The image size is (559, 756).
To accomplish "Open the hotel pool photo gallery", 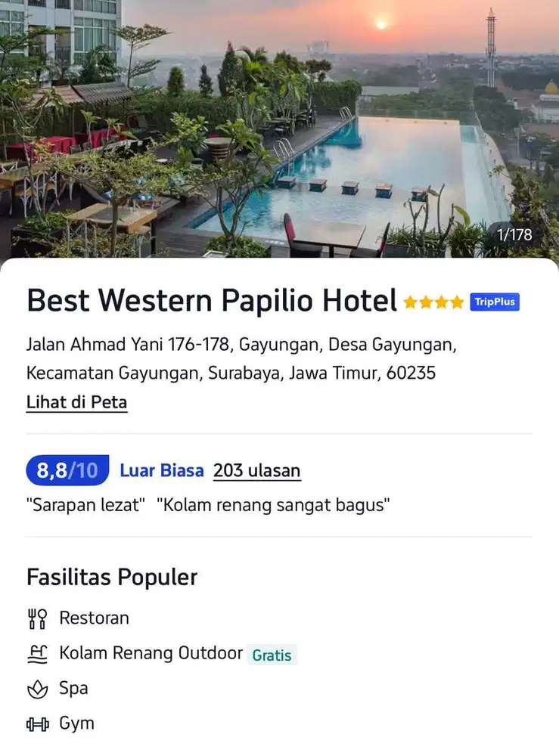I will pos(279,129).
